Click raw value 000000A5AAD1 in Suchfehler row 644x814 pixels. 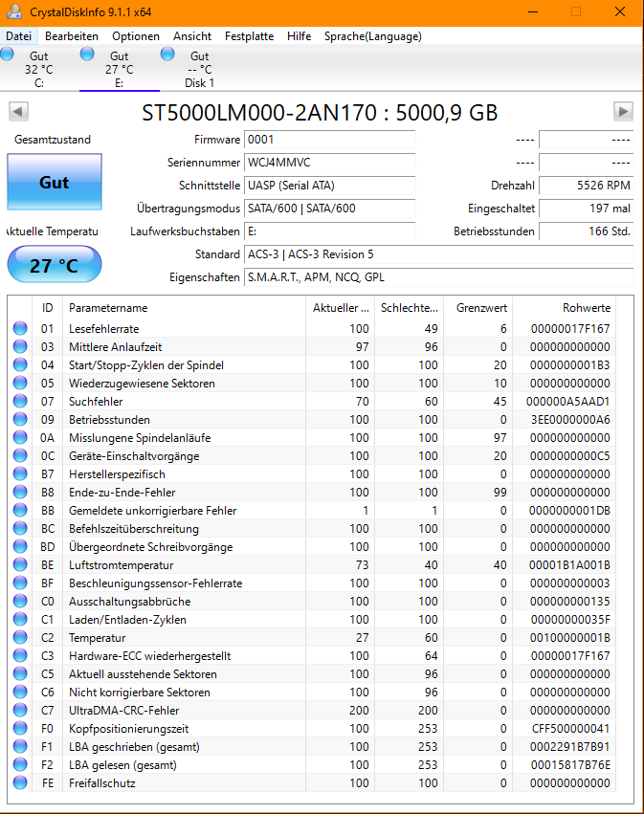[x=567, y=402]
